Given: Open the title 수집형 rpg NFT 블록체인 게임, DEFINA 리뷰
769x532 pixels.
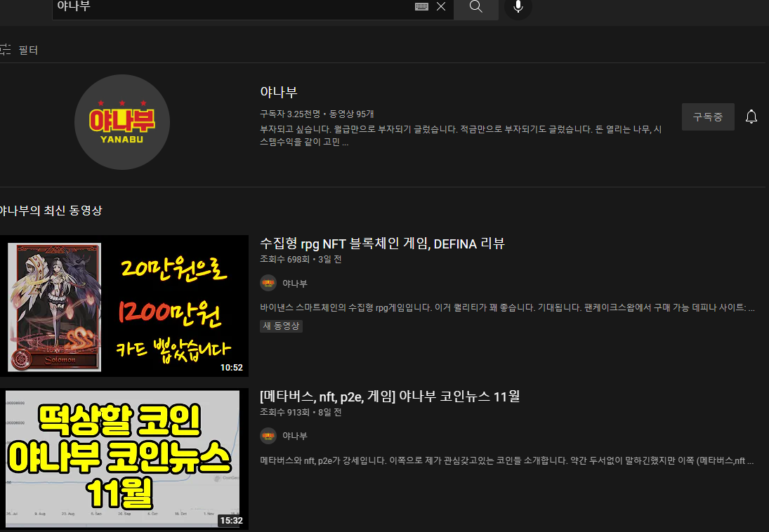Looking at the screenshot, I should coord(382,244).
